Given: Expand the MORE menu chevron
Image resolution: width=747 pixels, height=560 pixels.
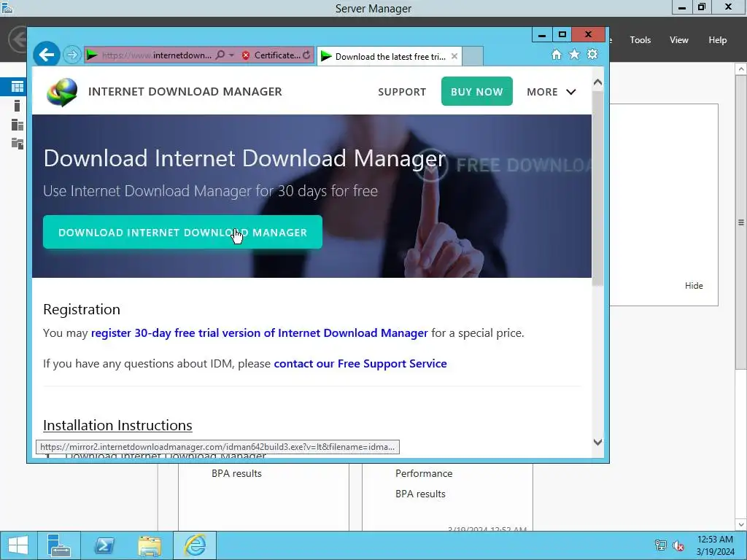Looking at the screenshot, I should click(x=570, y=92).
